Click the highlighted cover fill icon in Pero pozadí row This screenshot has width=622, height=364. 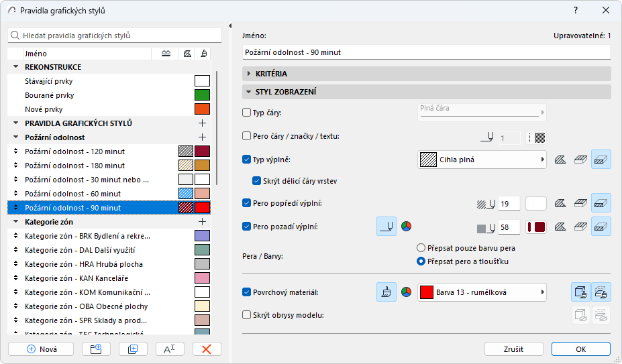coord(601,227)
